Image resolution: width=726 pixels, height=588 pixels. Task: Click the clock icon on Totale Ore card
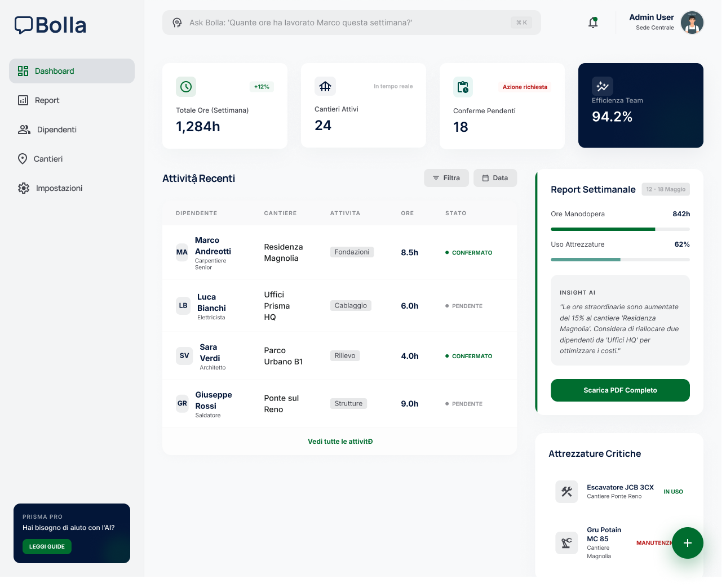click(186, 87)
